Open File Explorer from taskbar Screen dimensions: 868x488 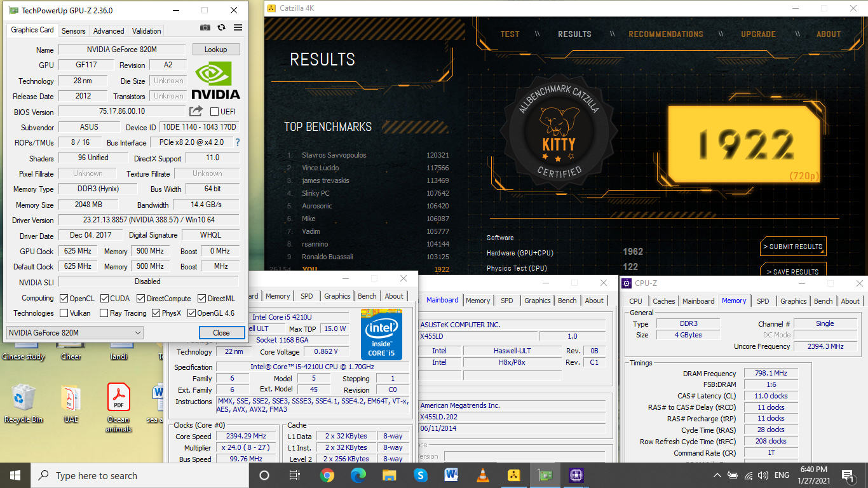389,475
